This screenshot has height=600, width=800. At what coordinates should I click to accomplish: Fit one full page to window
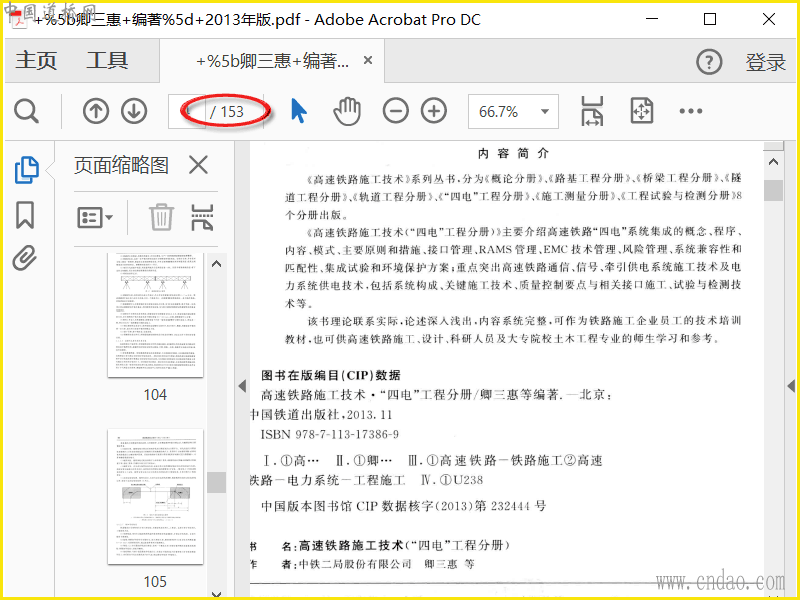pyautogui.click(x=641, y=111)
